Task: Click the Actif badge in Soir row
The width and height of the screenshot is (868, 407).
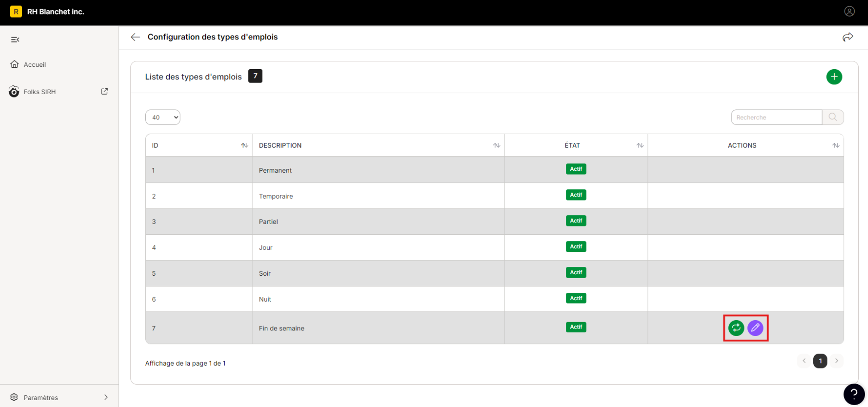Action: (576, 272)
